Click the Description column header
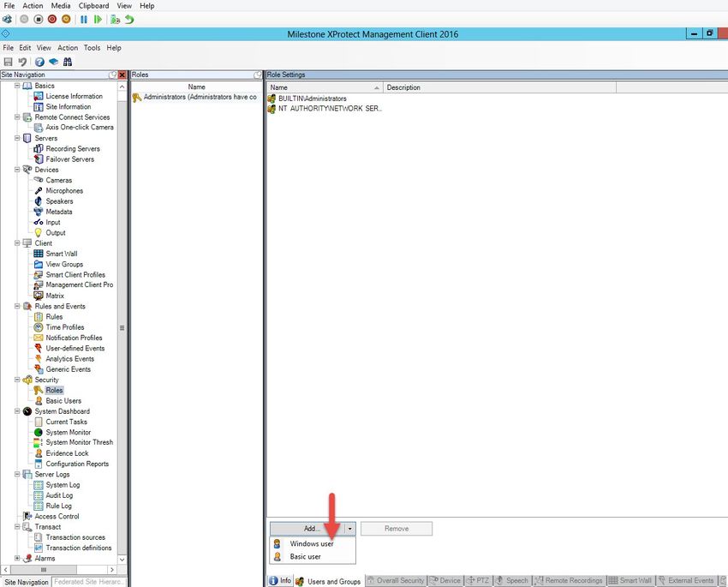 pos(499,87)
